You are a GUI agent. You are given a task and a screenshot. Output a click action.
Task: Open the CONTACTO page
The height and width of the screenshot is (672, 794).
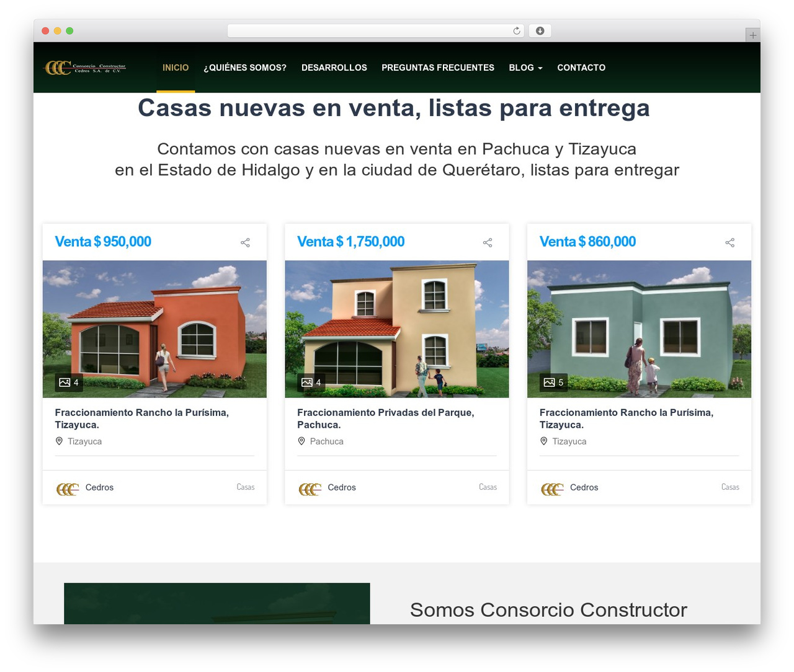pos(581,68)
